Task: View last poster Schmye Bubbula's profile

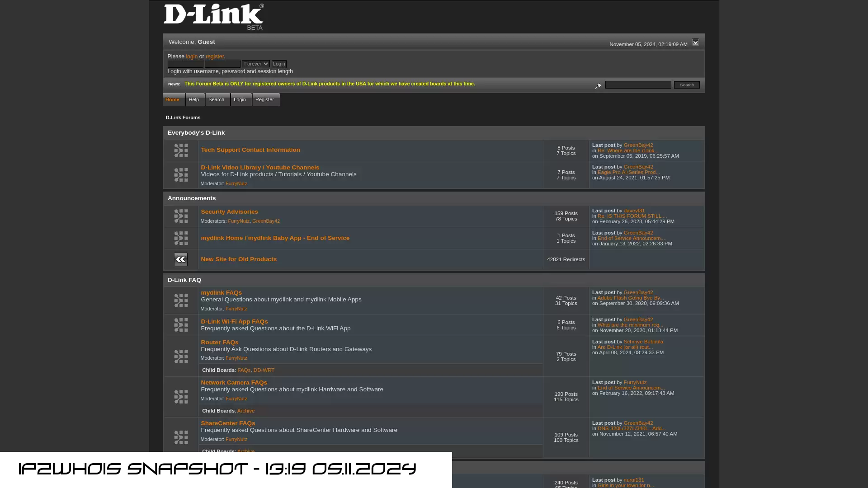Action: point(643,342)
